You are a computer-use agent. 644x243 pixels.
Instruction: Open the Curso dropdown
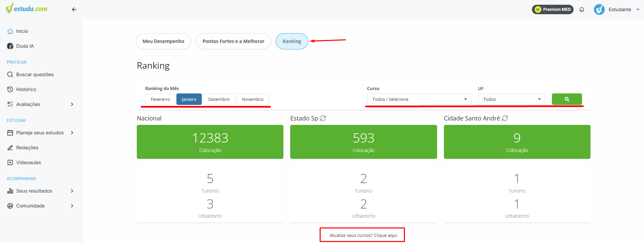(419, 99)
